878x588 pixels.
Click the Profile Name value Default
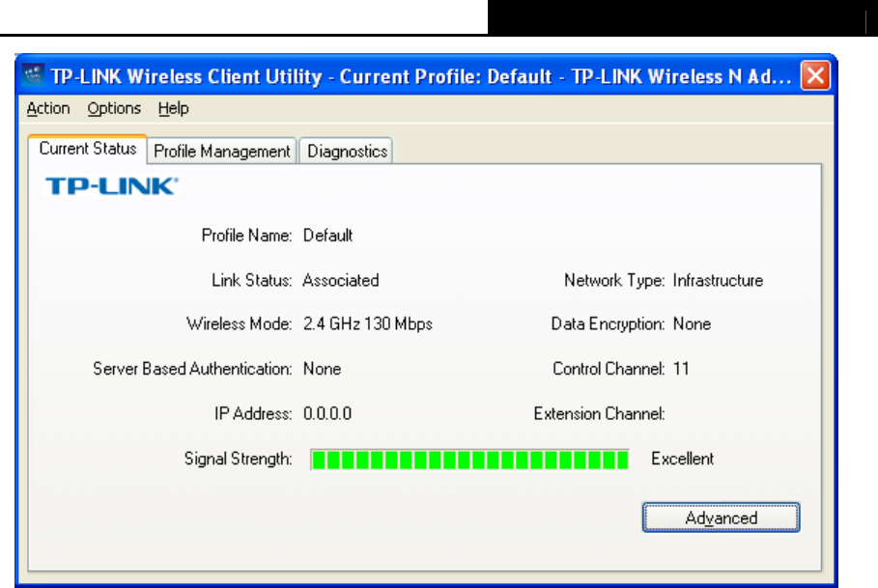327,235
